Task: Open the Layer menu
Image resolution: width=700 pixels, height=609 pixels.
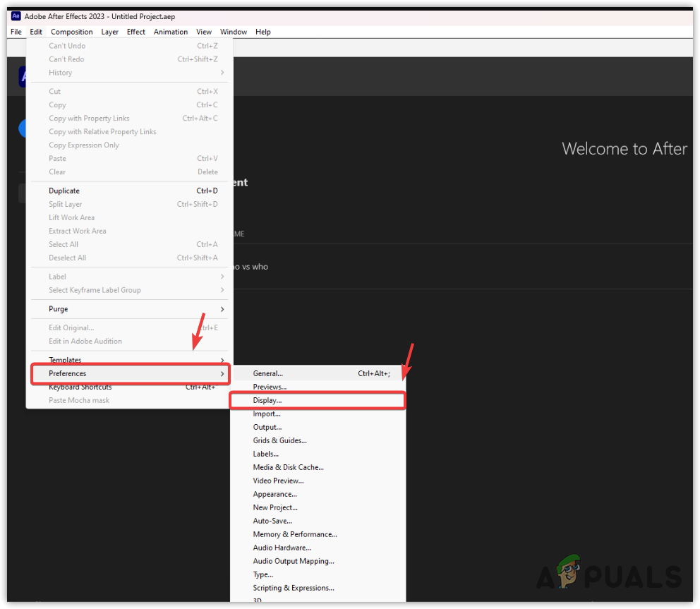Action: click(110, 32)
